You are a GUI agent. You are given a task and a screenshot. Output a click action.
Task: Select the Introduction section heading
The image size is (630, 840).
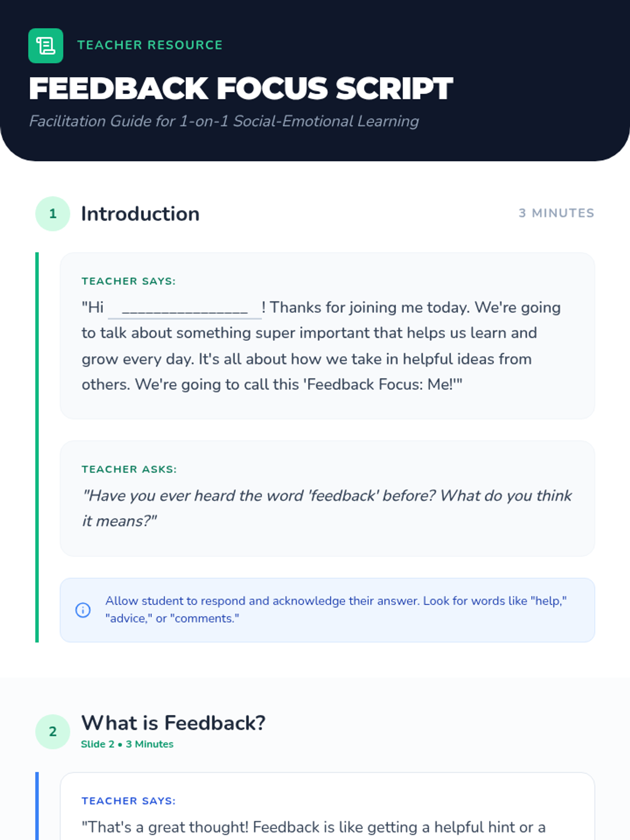click(140, 214)
